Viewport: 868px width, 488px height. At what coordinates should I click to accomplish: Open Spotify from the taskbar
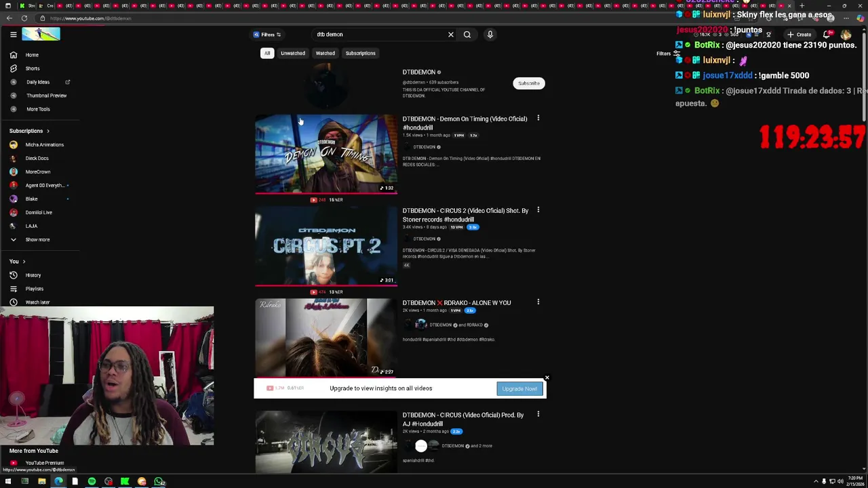point(92,482)
